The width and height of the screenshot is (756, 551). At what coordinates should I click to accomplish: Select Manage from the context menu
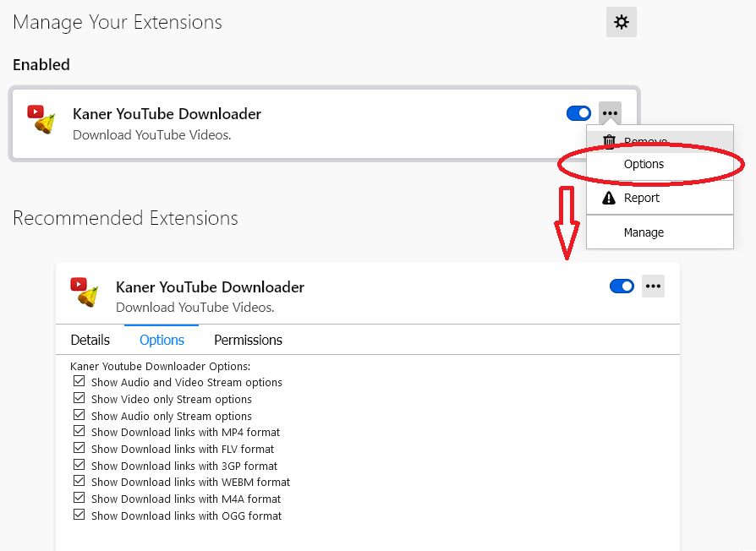[660, 232]
